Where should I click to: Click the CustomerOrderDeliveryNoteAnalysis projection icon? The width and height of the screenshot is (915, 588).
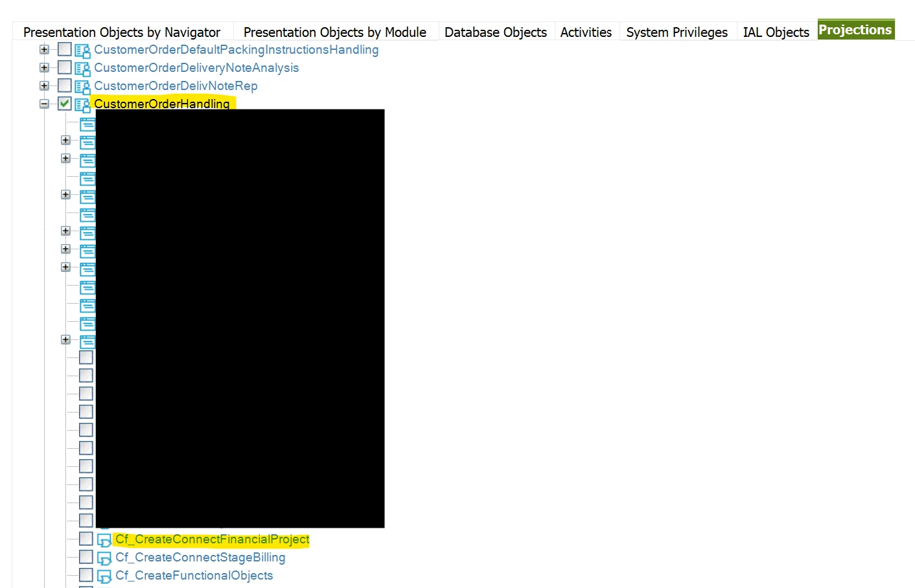coord(82,69)
